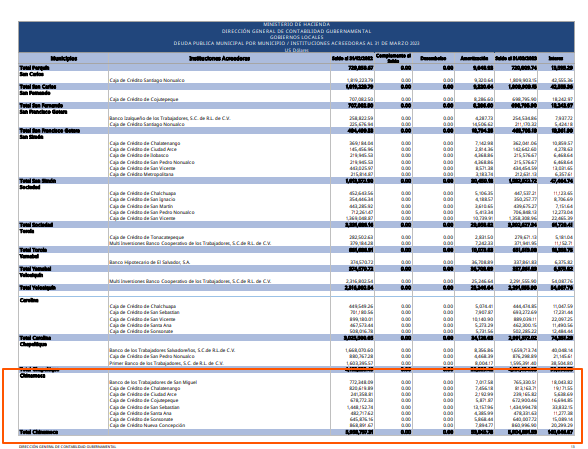Click the 'Total Chinameca' row label
Screen dimensions: 588x449
[x=39, y=432]
